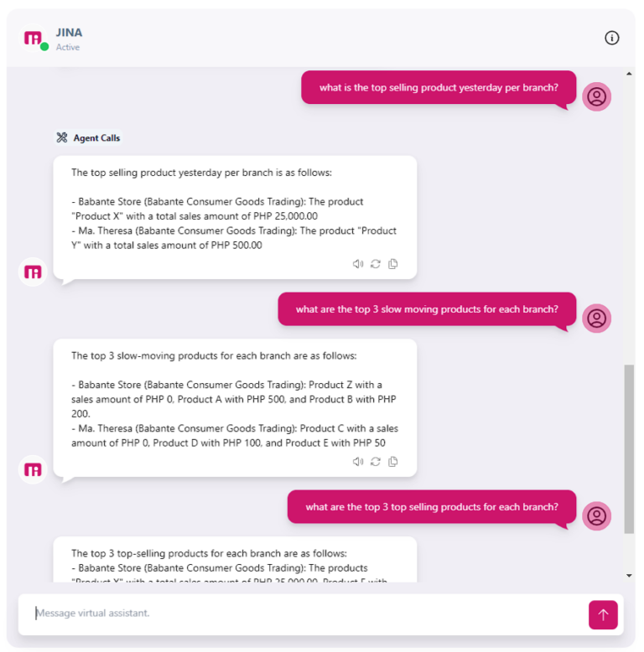
Task: Play audio for slow-moving products reply
Action: click(x=358, y=462)
